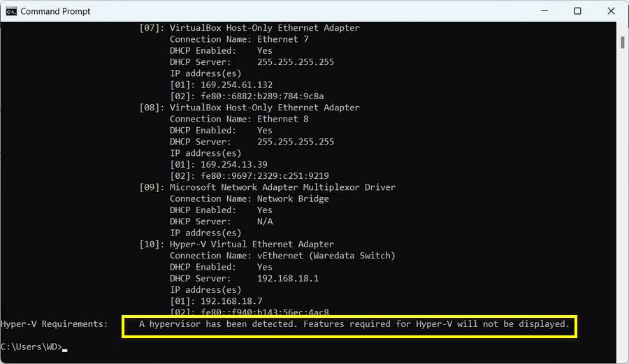629x364 pixels.
Task: Click the '[08]: VirtualBox Host-Only Ethernet Adapter' line
Action: pos(249,108)
